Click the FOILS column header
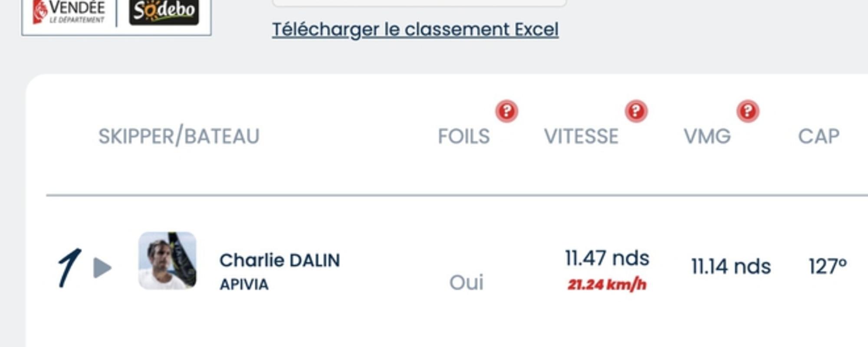The width and height of the screenshot is (868, 347). pyautogui.click(x=464, y=136)
